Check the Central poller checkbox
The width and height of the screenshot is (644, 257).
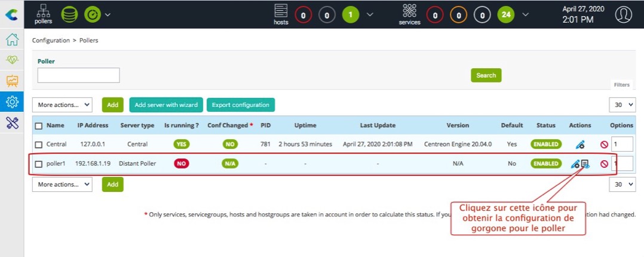pyautogui.click(x=39, y=145)
